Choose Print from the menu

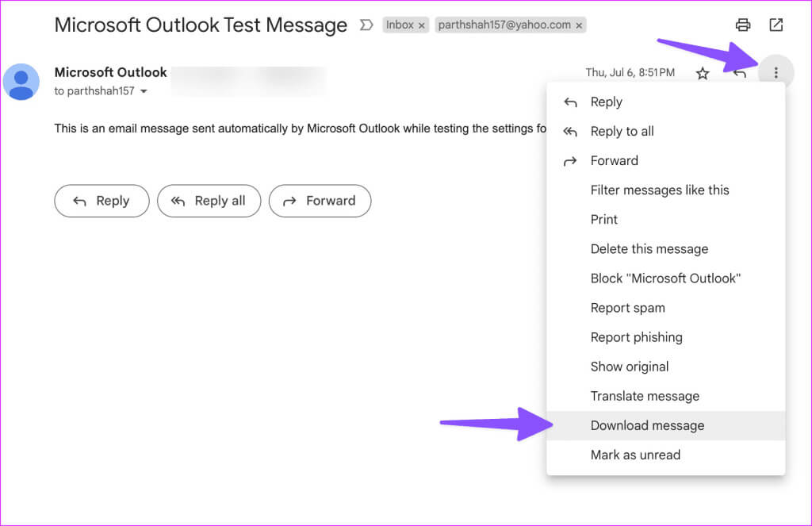[x=666, y=220]
